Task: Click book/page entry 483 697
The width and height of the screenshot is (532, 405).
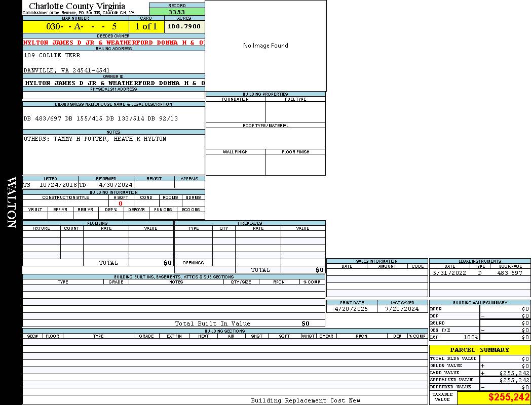Action: point(509,273)
